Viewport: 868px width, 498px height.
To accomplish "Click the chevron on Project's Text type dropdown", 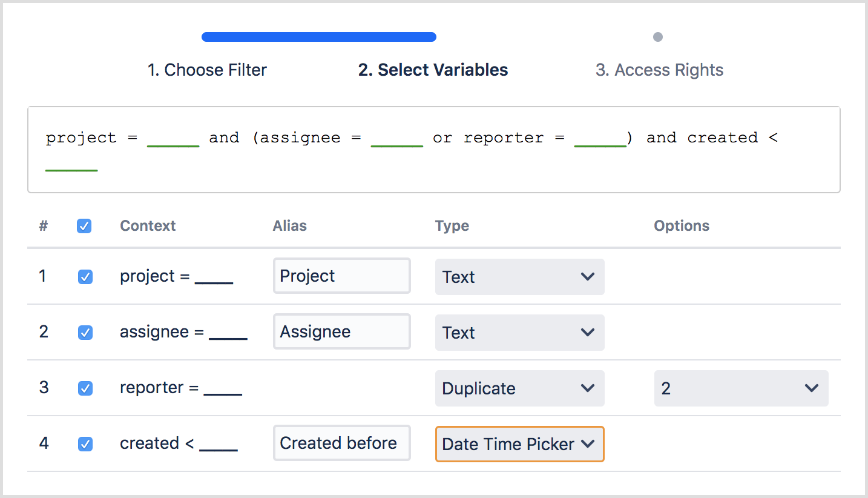I will pos(587,277).
